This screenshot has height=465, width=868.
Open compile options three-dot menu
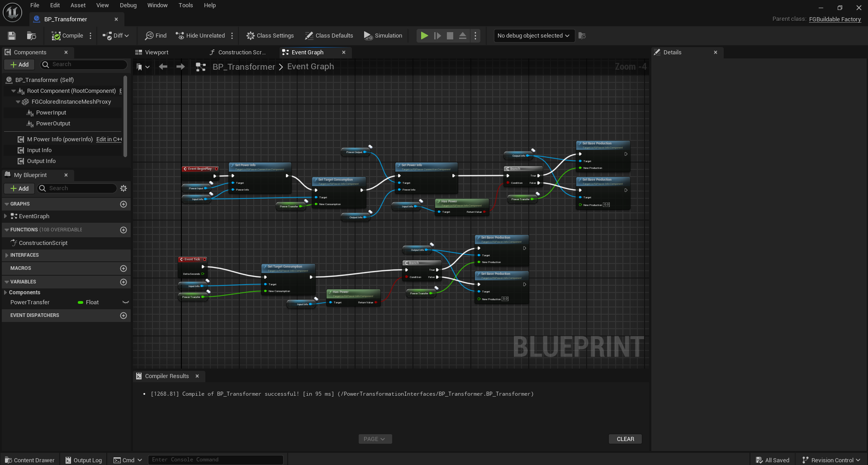(x=90, y=36)
